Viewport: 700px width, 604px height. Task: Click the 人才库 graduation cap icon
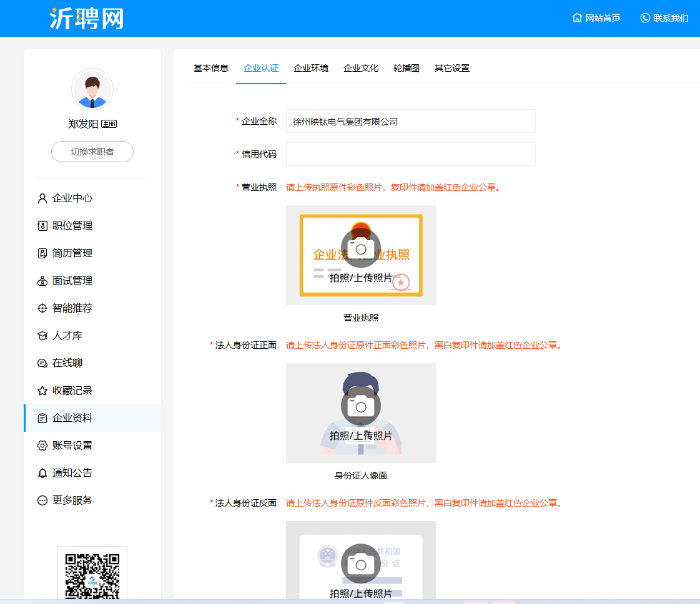[42, 336]
